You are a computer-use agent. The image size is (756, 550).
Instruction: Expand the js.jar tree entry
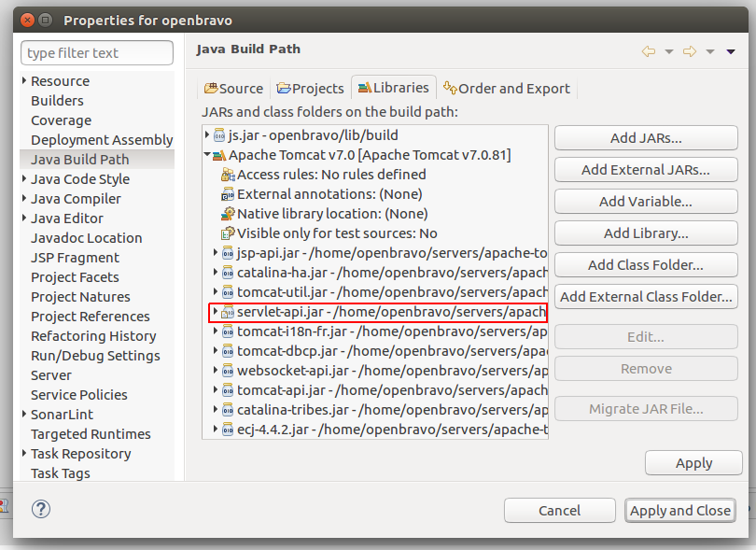point(207,135)
